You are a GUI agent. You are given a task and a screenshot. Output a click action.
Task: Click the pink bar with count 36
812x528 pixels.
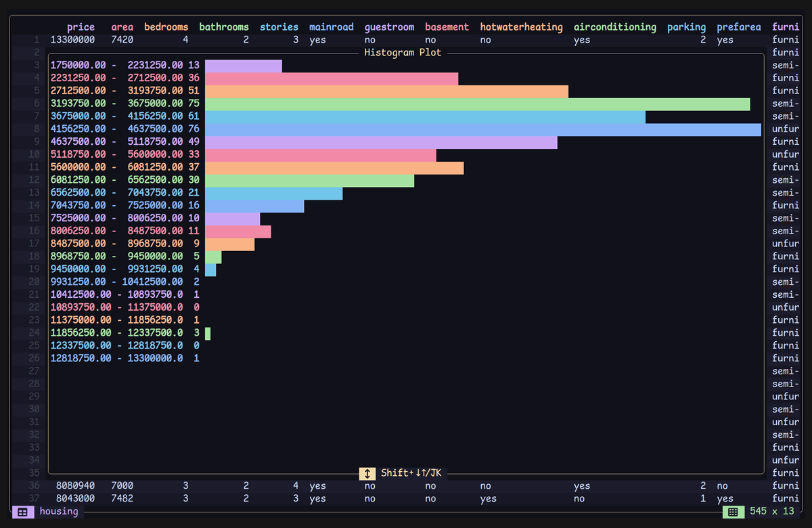click(332, 79)
